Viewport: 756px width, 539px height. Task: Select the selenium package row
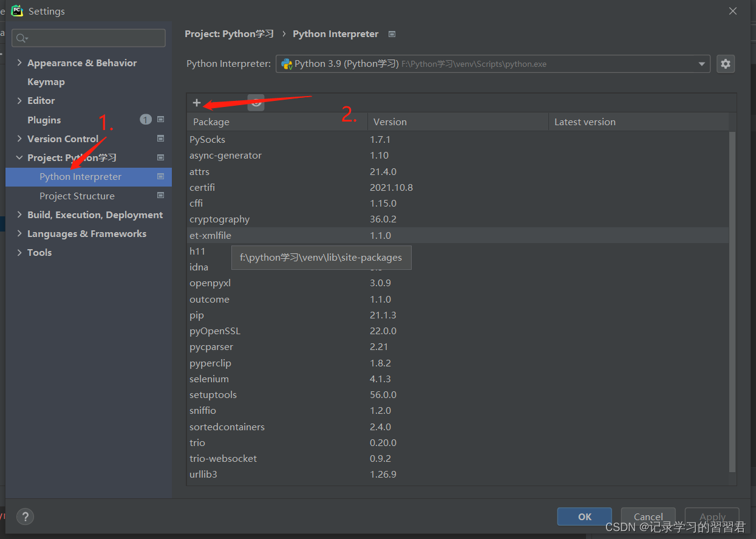coord(458,379)
